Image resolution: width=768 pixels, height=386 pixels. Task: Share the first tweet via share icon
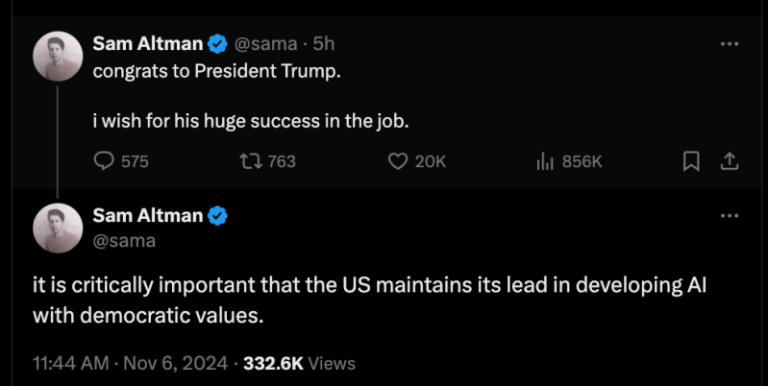coord(729,161)
